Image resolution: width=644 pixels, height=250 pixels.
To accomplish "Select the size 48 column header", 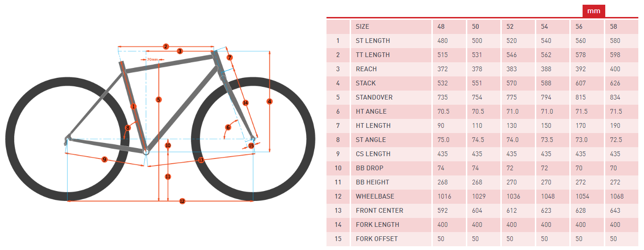I will point(441,26).
